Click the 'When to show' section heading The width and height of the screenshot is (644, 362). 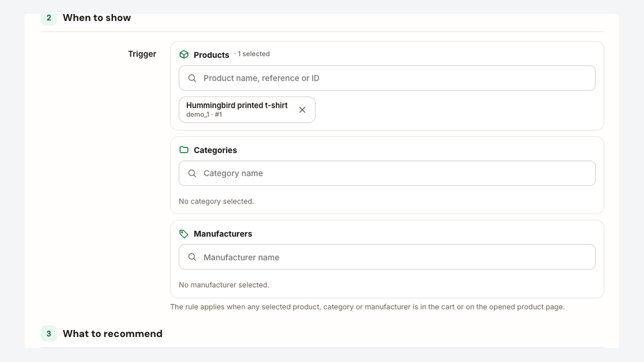pyautogui.click(x=97, y=18)
